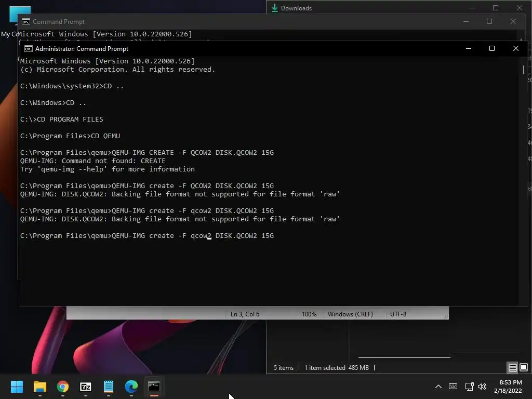Open the Windows Start menu
This screenshot has height=399, width=532.
click(17, 387)
